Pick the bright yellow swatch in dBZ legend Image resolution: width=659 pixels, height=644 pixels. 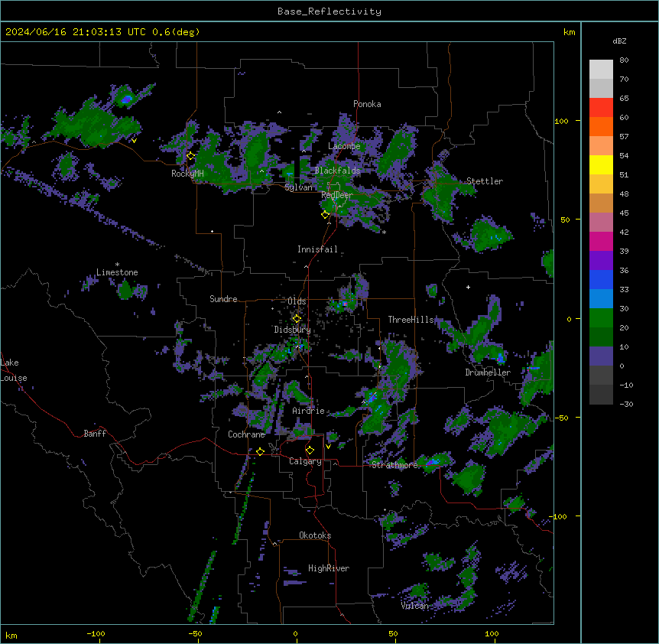pyautogui.click(x=601, y=164)
